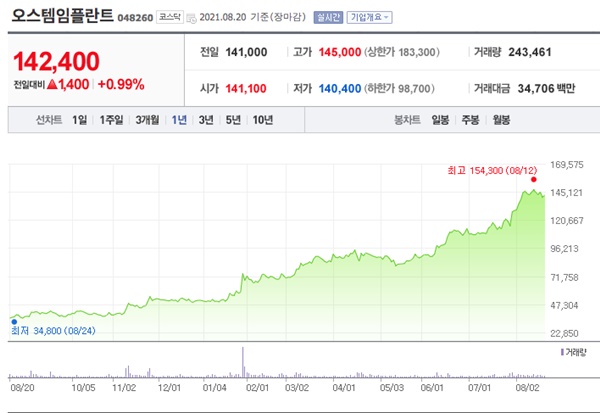This screenshot has height=413, width=600.
Task: Select the 1년 chart range
Action: tap(179, 120)
